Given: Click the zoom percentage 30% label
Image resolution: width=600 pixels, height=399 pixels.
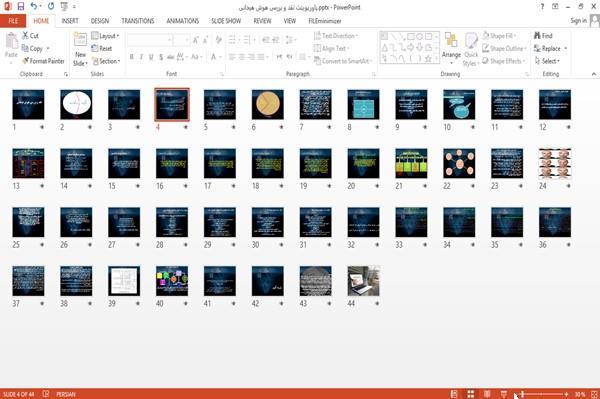Looking at the screenshot, I should point(580,394).
